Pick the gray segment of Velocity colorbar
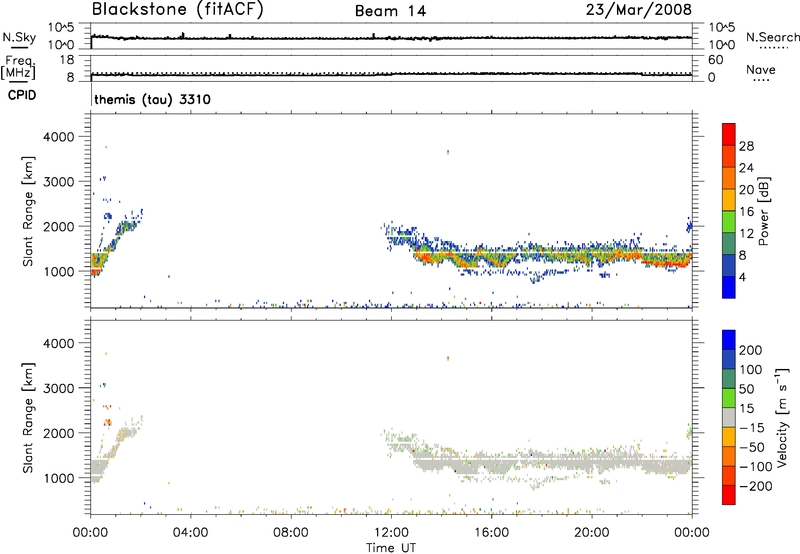Viewport: 800px width, 554px height. coord(729,418)
